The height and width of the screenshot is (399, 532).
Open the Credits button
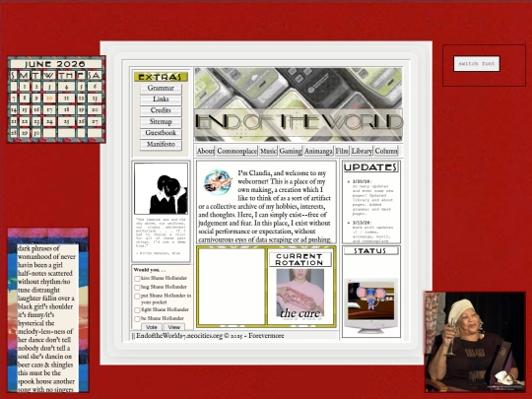161,111
